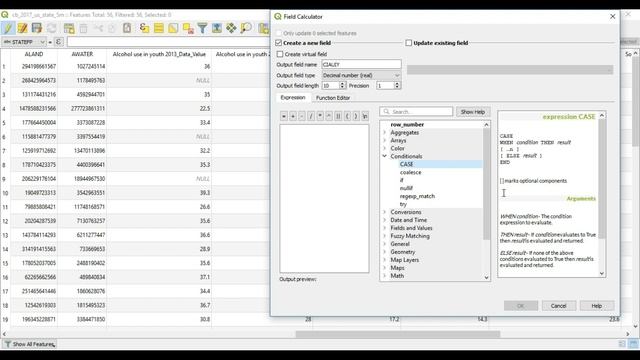
Task: Expand the Color function group
Action: coord(384,149)
